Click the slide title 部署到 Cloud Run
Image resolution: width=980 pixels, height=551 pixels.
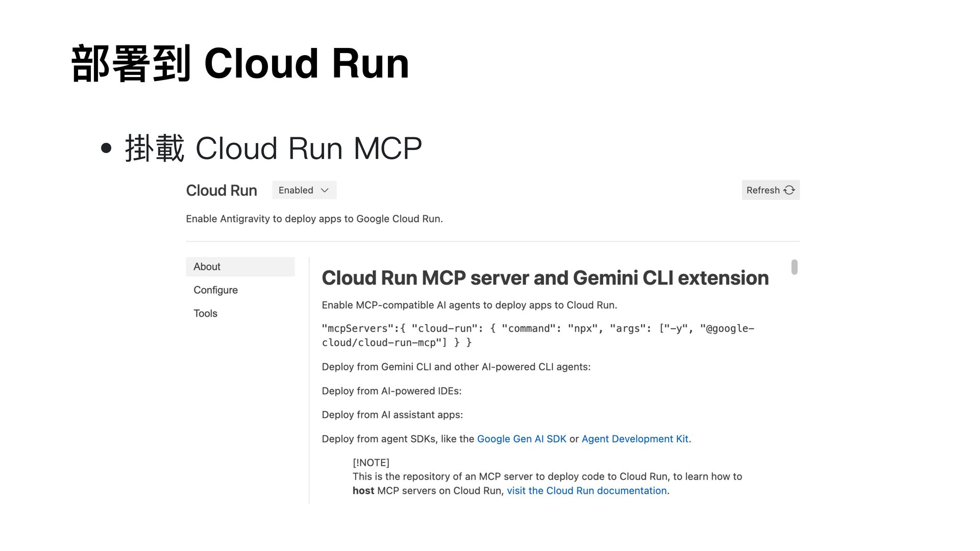(240, 64)
